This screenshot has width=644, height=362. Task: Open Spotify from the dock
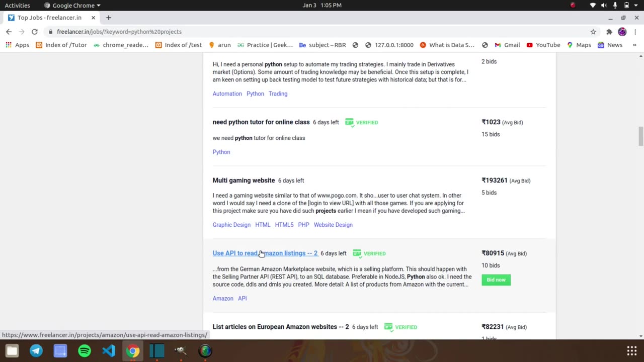85,350
